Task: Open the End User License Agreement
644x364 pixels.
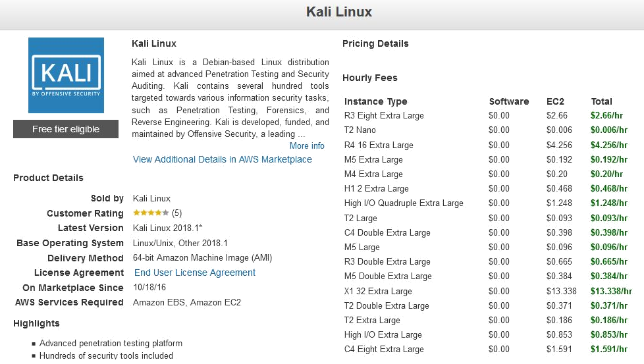Action: (195, 273)
